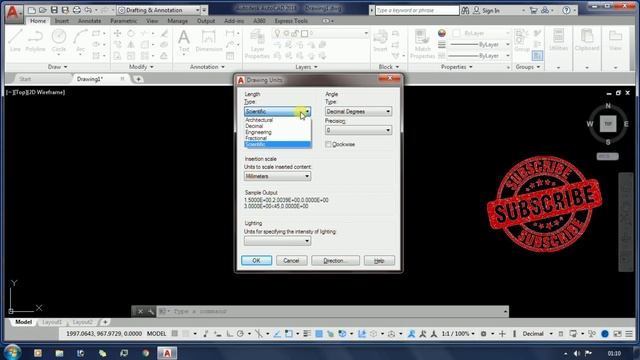This screenshot has width=640, height=360.
Task: Toggle polar tracking in status bar
Action: [x=240, y=334]
